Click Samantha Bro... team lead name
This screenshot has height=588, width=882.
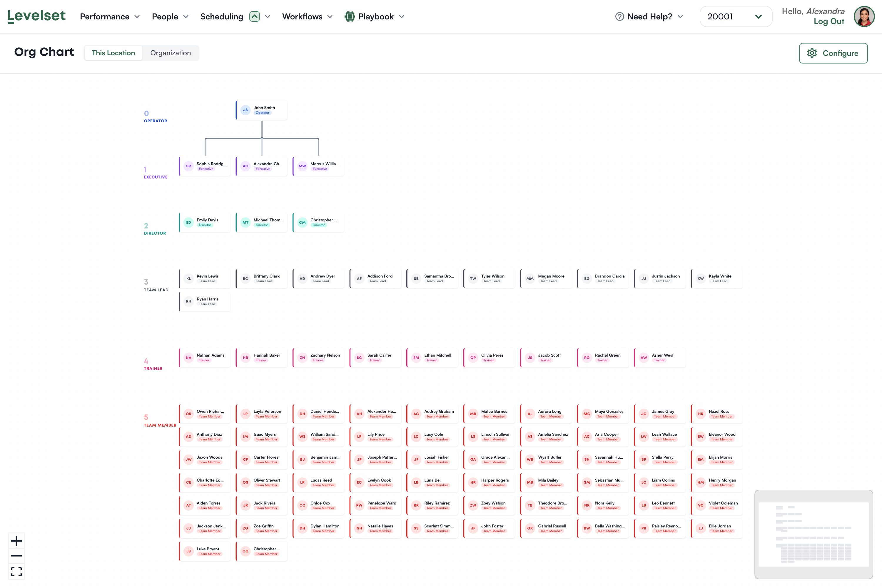click(x=439, y=276)
